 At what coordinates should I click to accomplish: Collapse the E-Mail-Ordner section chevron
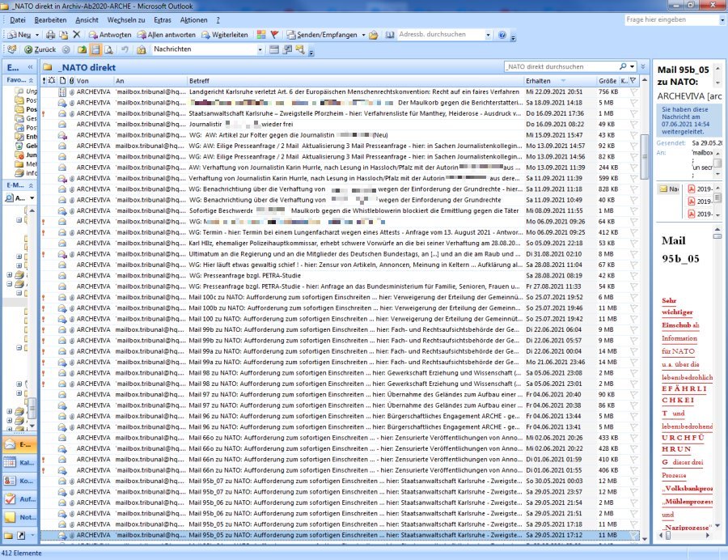click(31, 185)
